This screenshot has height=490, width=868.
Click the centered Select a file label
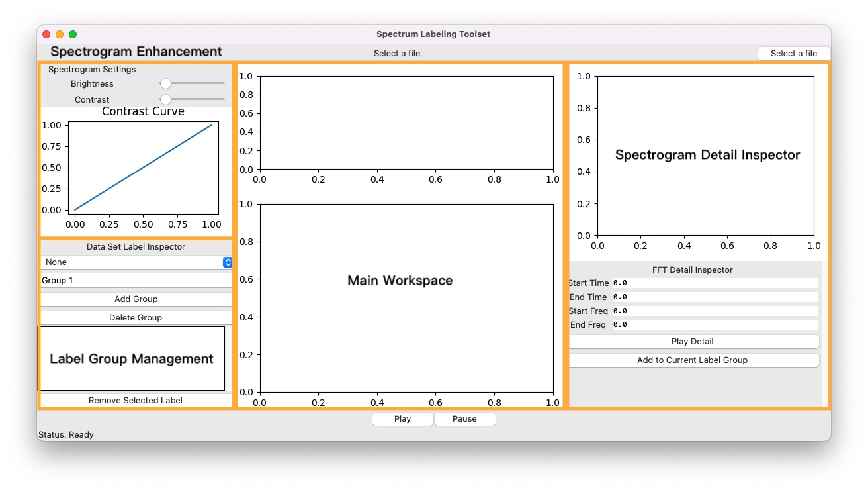click(x=397, y=54)
